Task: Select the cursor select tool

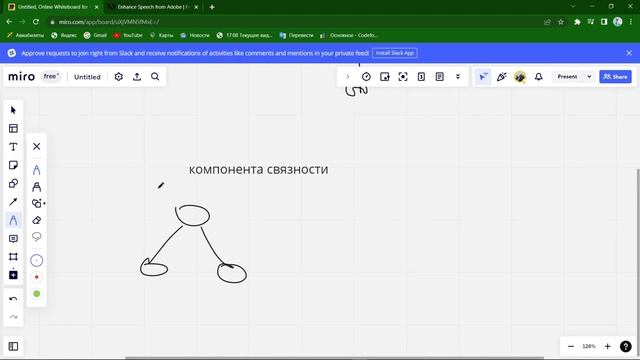Action: coord(13,110)
